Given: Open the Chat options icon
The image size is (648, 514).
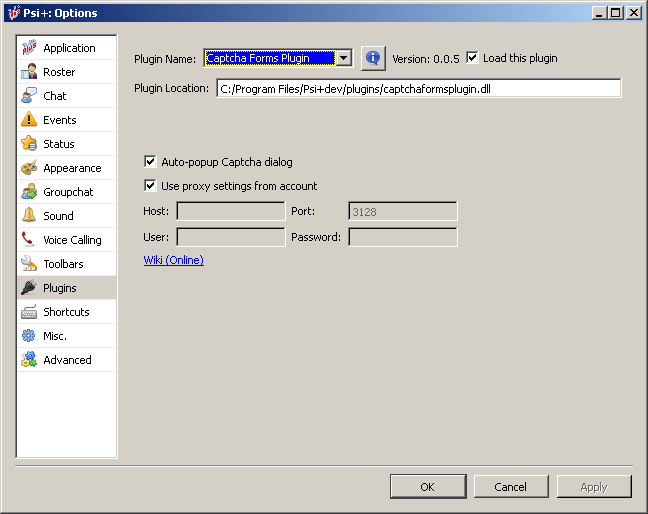Looking at the screenshot, I should pyautogui.click(x=29, y=96).
